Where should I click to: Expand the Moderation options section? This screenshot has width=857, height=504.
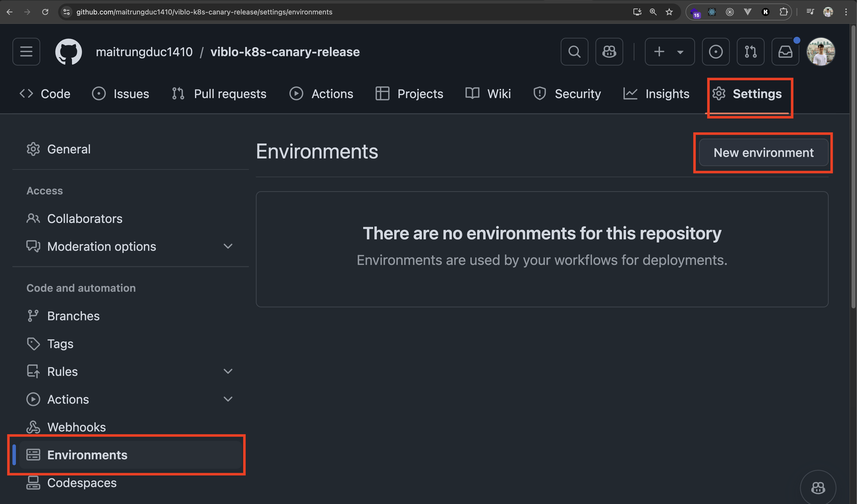click(x=227, y=247)
